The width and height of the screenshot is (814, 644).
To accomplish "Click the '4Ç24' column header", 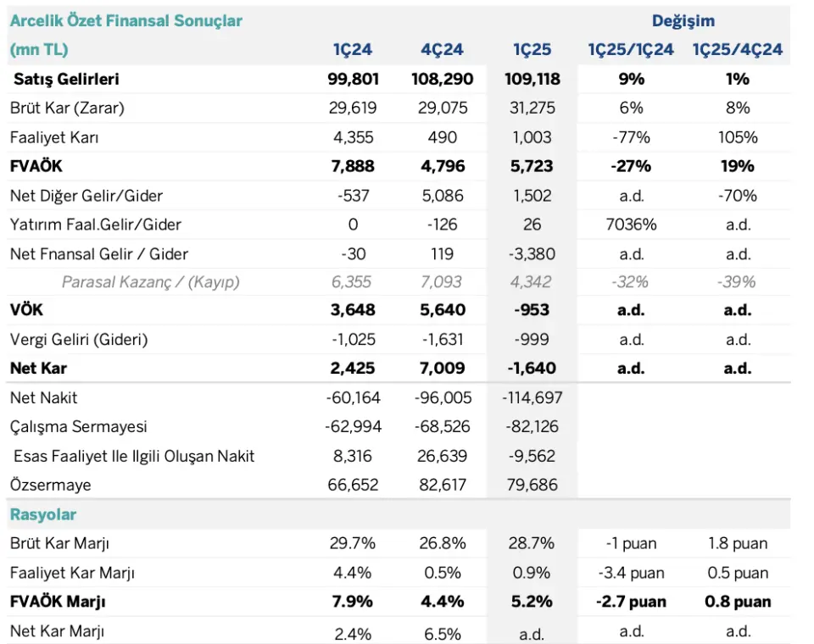I will 442,50.
